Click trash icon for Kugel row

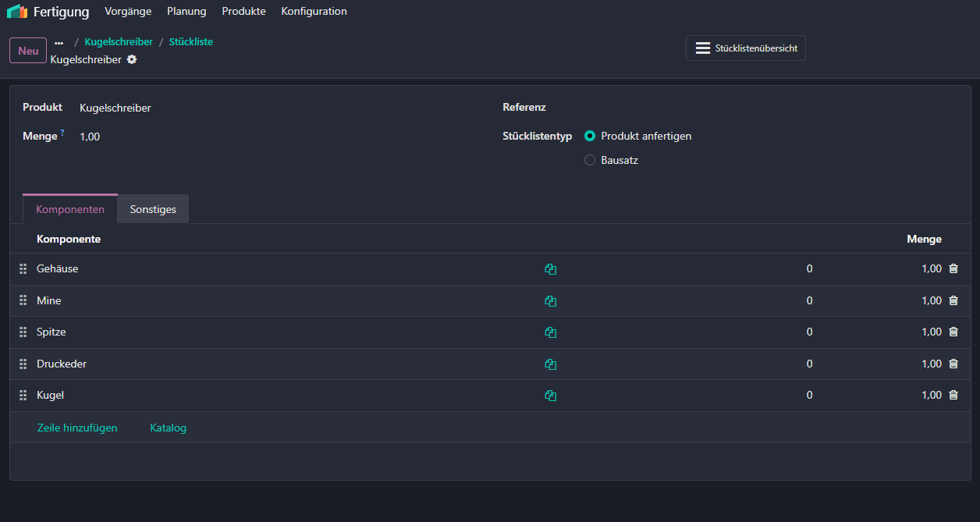click(953, 395)
